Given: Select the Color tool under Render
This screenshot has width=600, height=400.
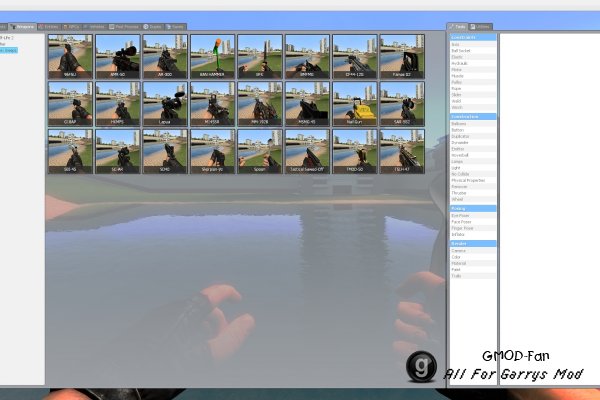Looking at the screenshot, I should pos(473,257).
